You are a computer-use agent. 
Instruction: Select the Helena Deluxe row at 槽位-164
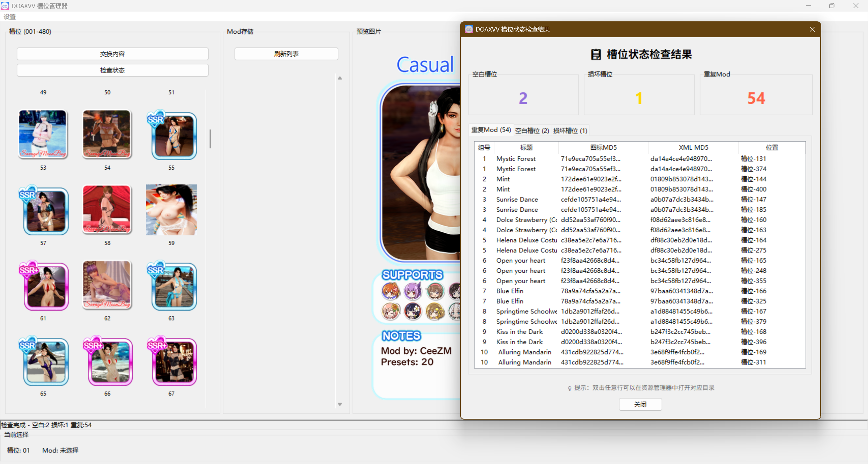point(640,240)
